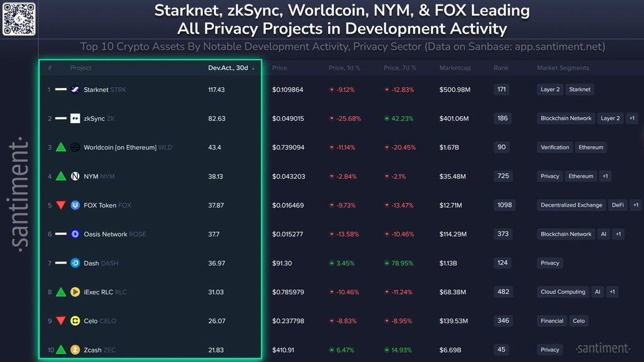Click the Price, 7d % column header
This screenshot has width=644, height=362.
[x=400, y=68]
